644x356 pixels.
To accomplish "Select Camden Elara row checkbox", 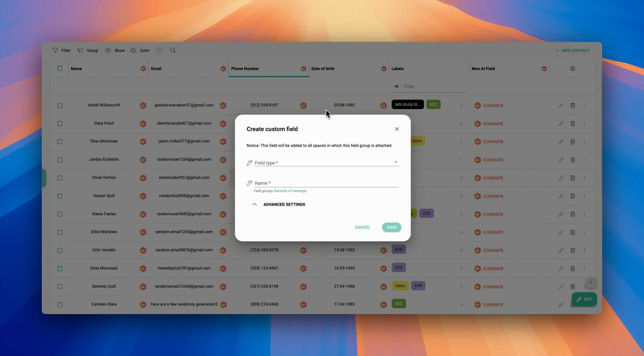I will click(60, 305).
